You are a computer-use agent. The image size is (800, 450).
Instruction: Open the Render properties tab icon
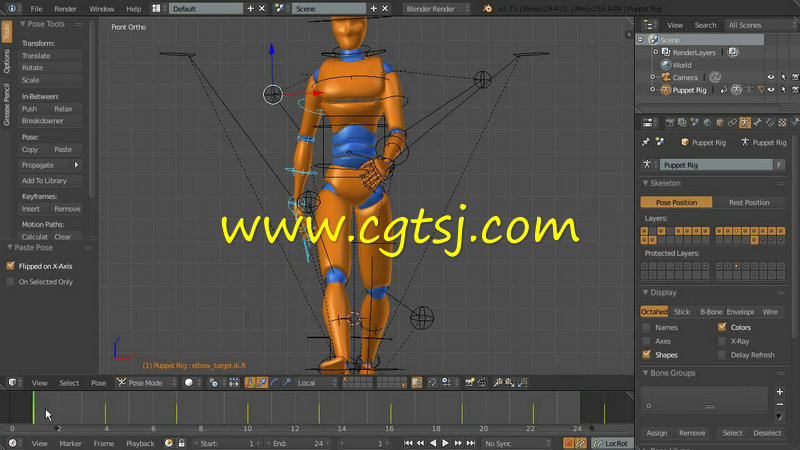click(x=670, y=123)
